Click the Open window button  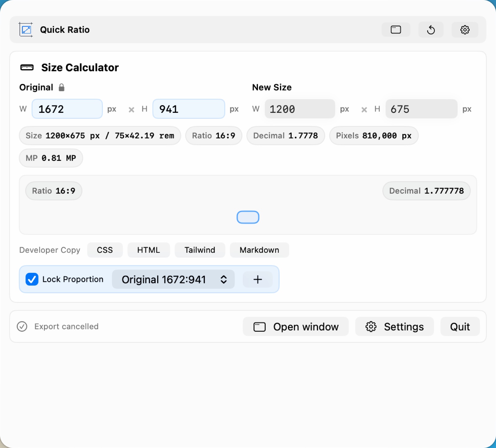296,326
